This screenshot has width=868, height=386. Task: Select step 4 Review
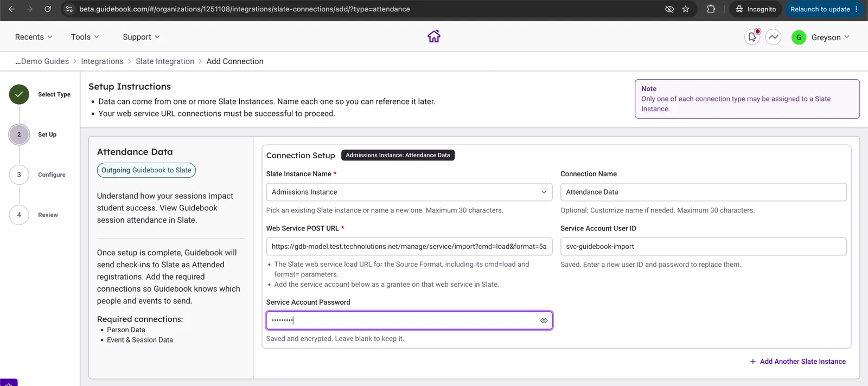(x=19, y=215)
